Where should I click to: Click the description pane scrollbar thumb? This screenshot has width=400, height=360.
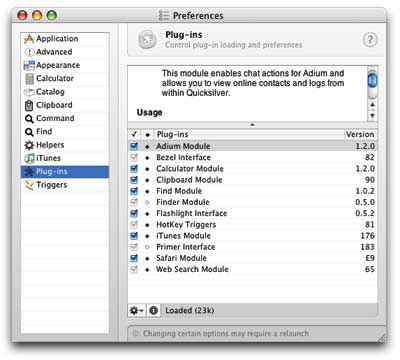tap(372, 80)
